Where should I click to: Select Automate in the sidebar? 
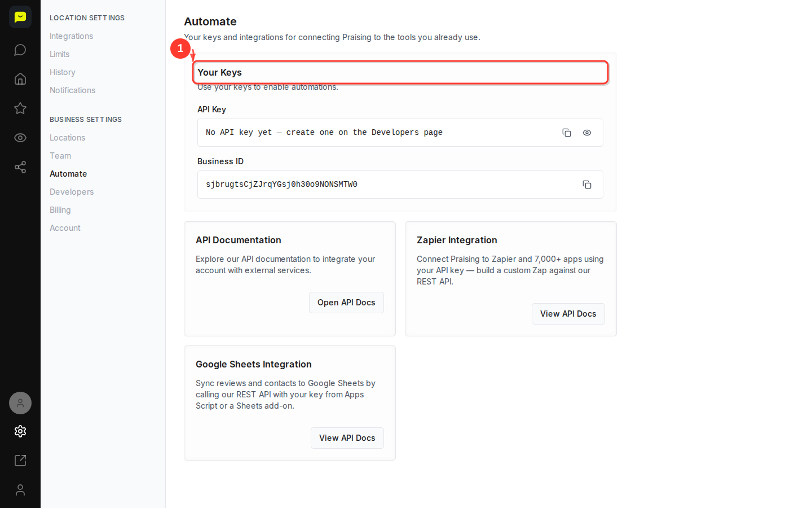point(68,174)
